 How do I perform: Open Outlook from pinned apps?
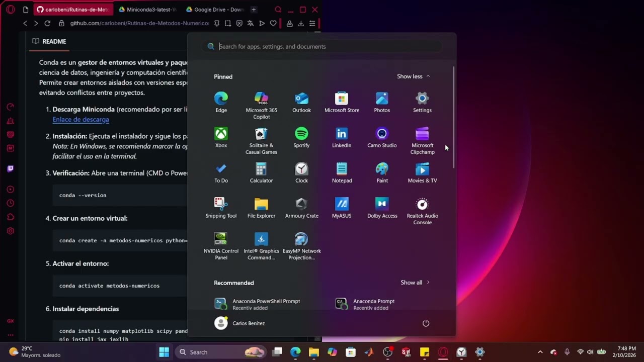(x=301, y=102)
